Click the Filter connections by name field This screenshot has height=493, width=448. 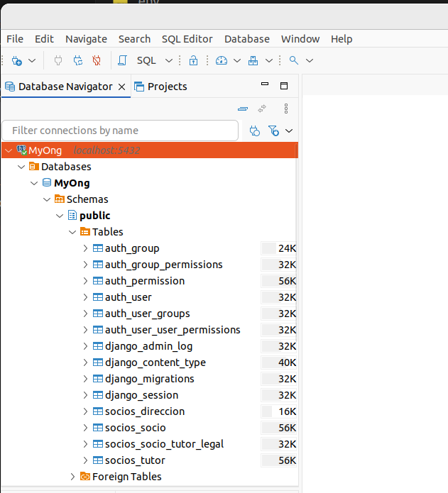point(120,131)
